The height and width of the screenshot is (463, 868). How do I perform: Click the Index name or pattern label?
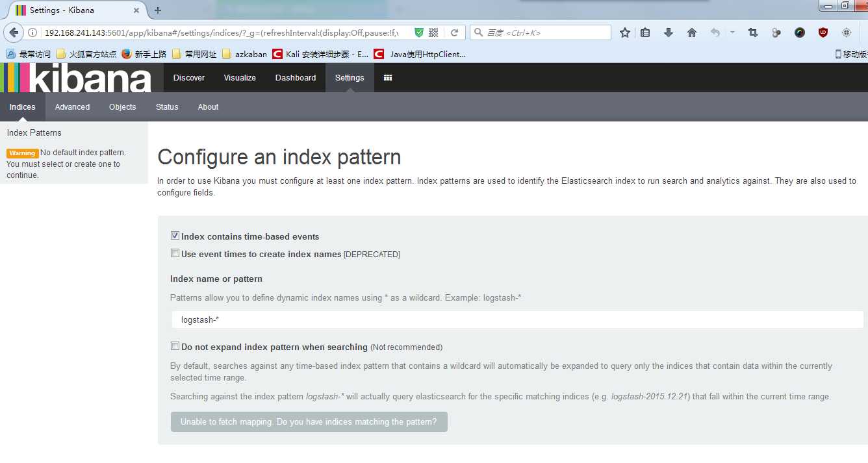pyautogui.click(x=216, y=279)
